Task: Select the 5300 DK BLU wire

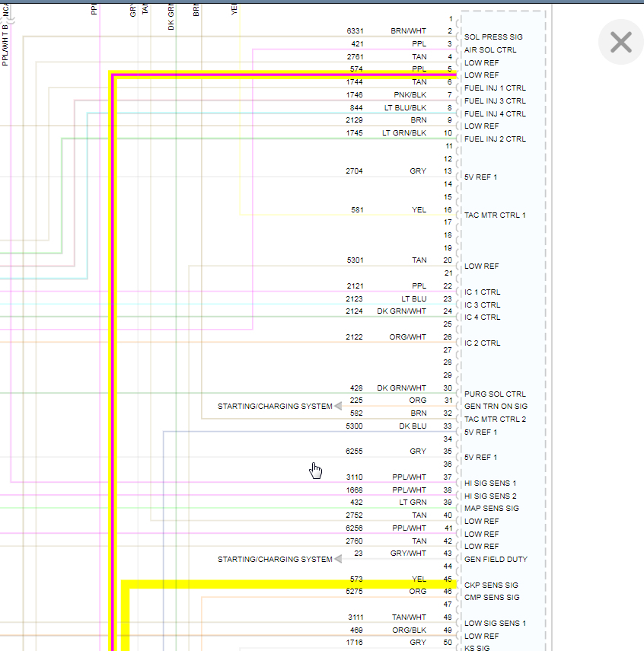Action: [310, 432]
